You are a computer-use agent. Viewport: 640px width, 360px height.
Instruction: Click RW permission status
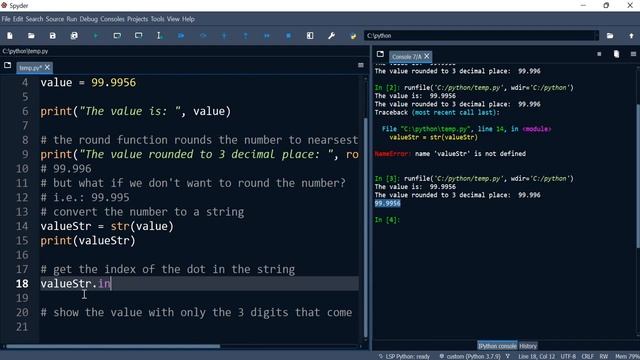coord(604,357)
